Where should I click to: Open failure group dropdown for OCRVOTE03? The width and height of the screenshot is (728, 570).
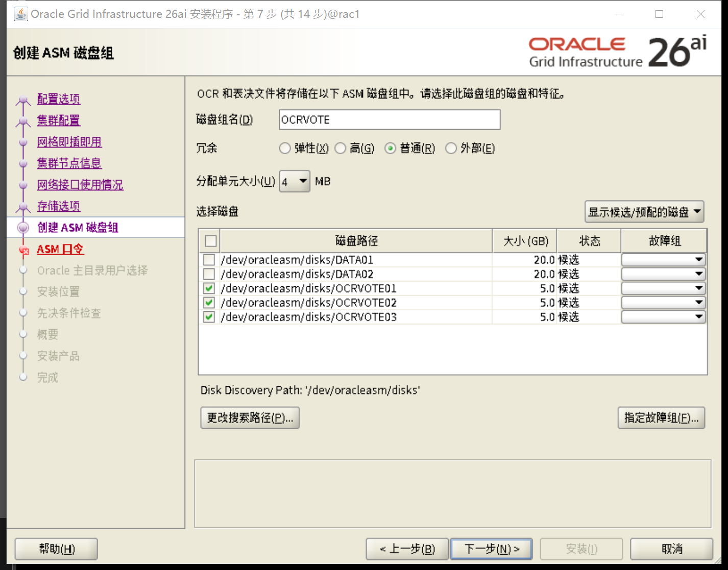click(664, 317)
